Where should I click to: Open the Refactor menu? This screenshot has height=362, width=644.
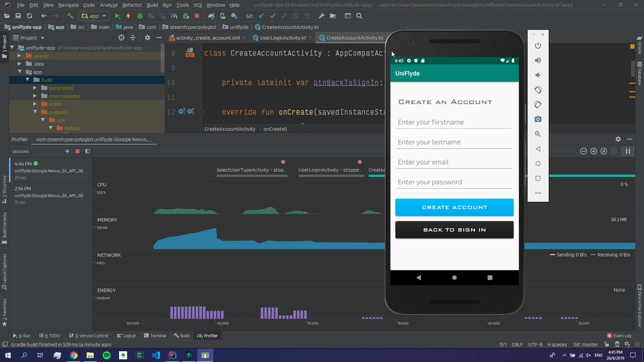pyautogui.click(x=132, y=4)
